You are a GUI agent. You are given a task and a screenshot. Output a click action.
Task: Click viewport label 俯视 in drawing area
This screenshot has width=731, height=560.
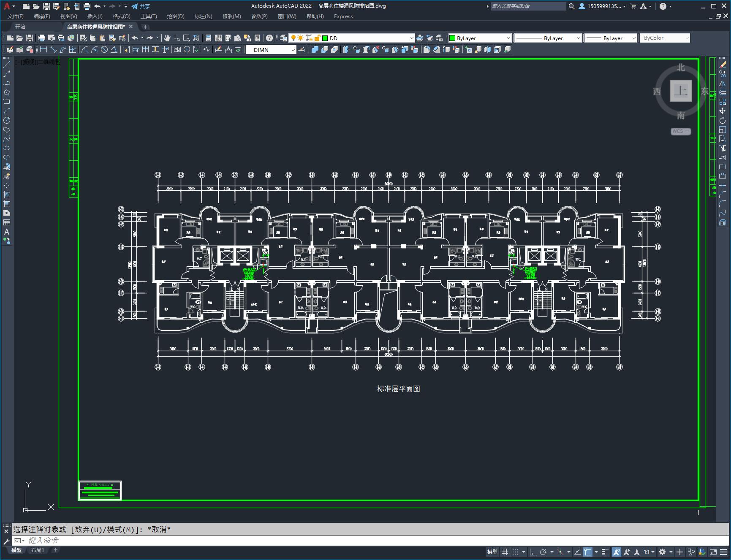pos(30,62)
